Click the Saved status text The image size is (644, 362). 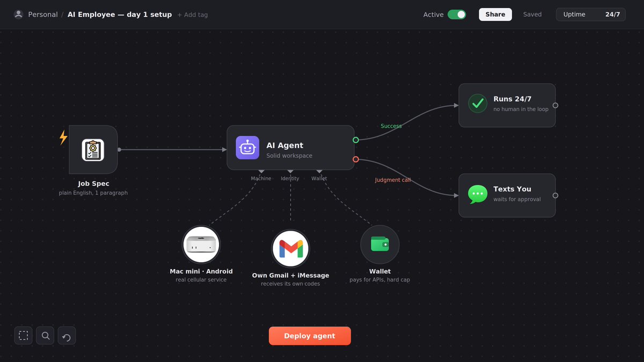[532, 14]
